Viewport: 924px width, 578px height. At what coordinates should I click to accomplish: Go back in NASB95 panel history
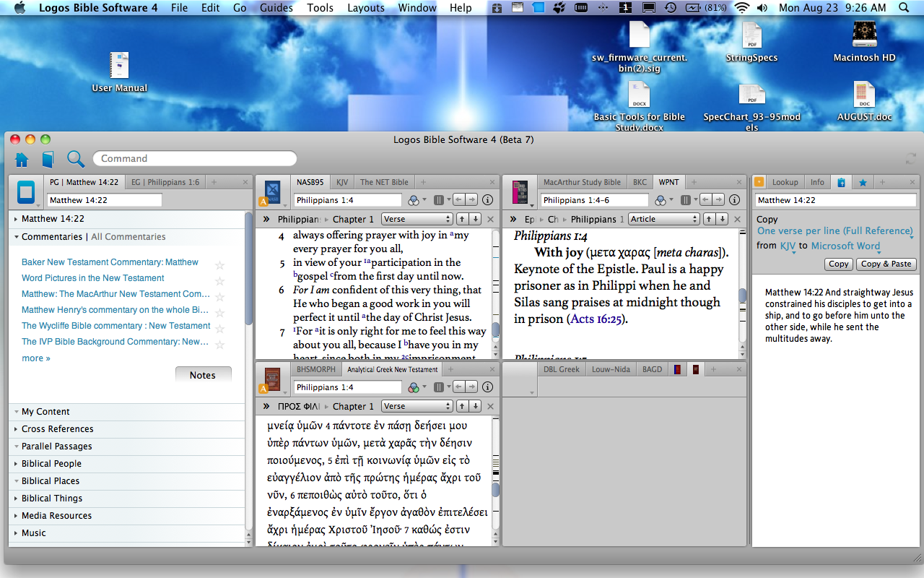(x=458, y=200)
